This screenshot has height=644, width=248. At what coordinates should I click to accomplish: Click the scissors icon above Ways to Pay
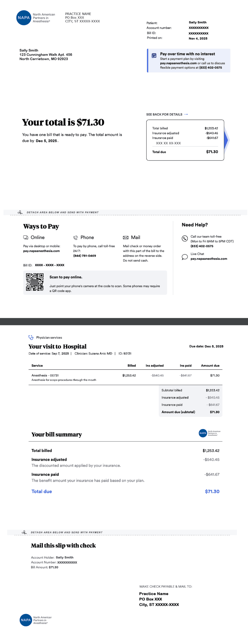[20, 212]
